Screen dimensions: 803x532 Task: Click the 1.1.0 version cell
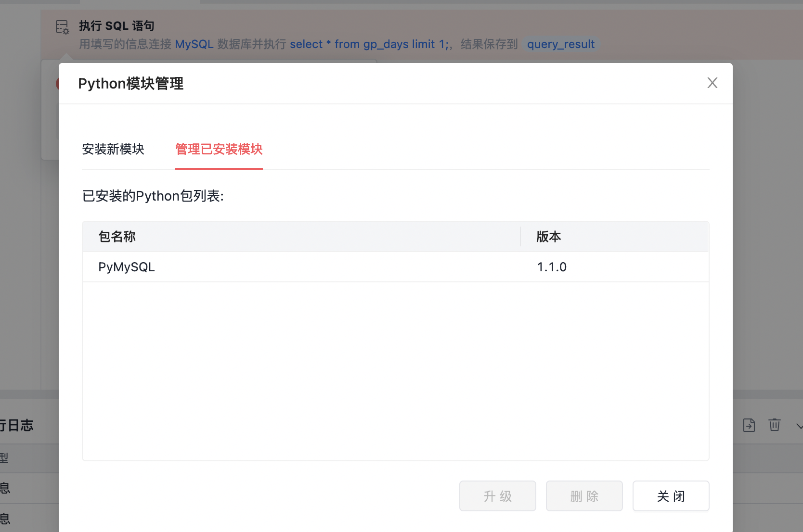click(552, 267)
